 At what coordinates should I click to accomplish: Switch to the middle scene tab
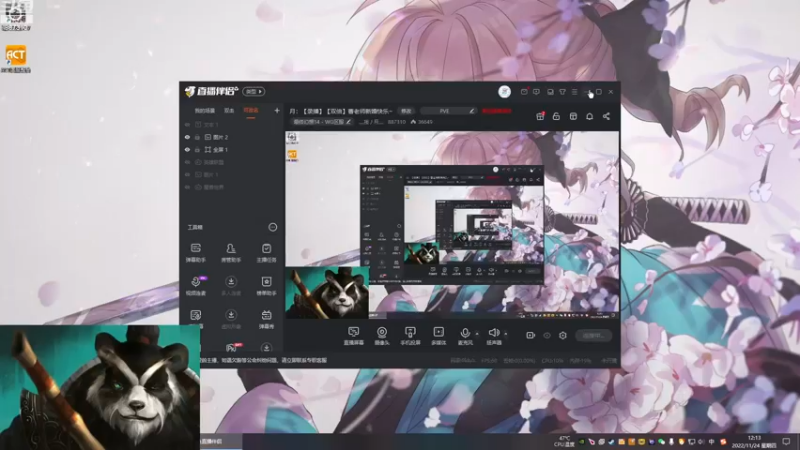(229, 110)
